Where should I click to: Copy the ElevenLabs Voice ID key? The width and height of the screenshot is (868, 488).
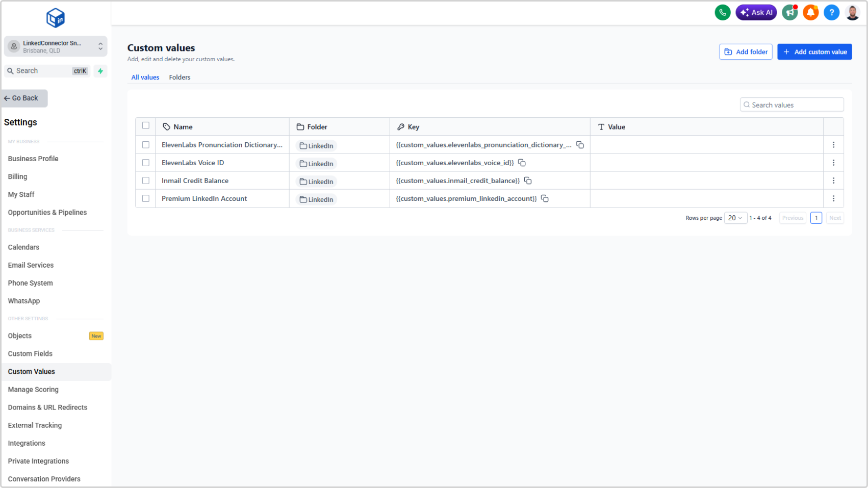coord(522,163)
